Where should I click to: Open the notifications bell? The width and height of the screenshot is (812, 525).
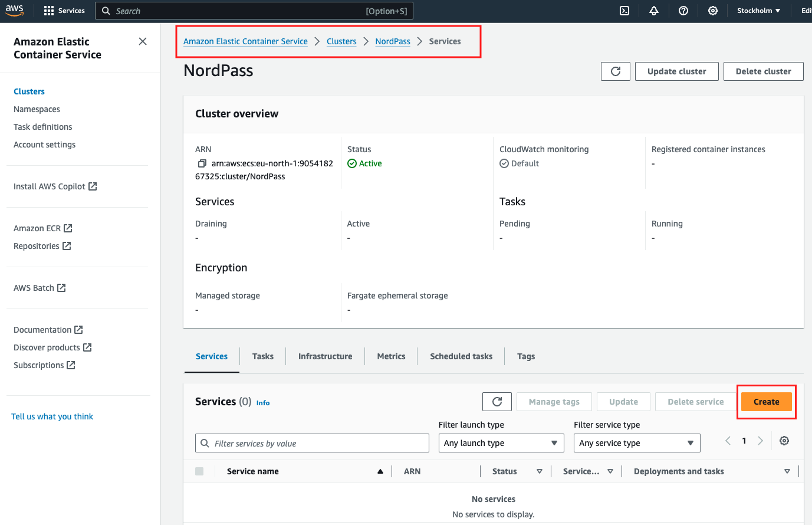tap(654, 11)
